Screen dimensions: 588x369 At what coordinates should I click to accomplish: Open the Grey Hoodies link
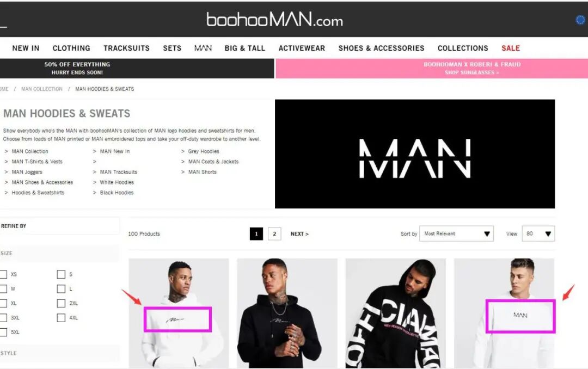(204, 151)
